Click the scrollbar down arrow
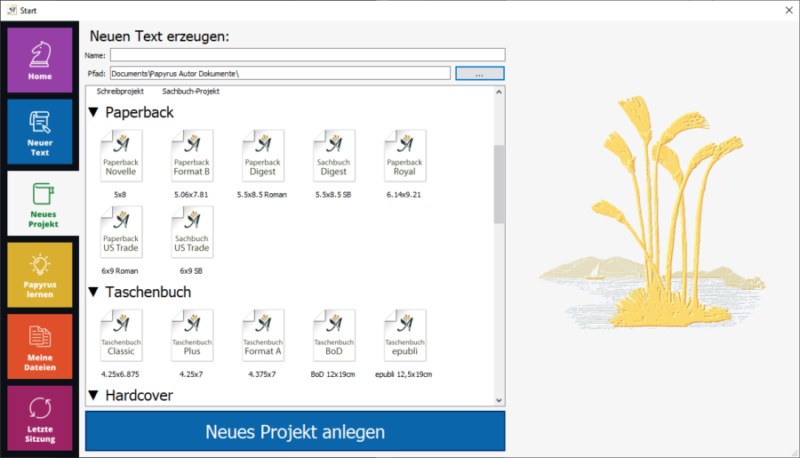Image resolution: width=800 pixels, height=458 pixels. point(499,400)
